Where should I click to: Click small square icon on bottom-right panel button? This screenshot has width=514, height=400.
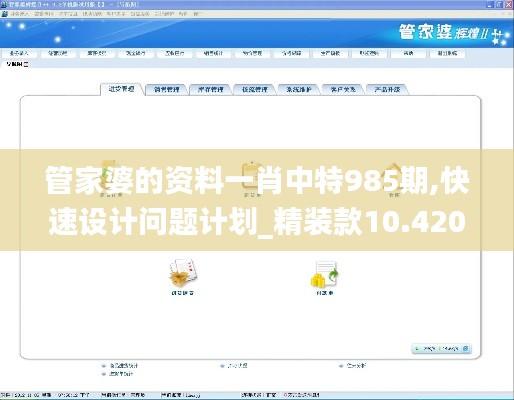[x=466, y=349]
